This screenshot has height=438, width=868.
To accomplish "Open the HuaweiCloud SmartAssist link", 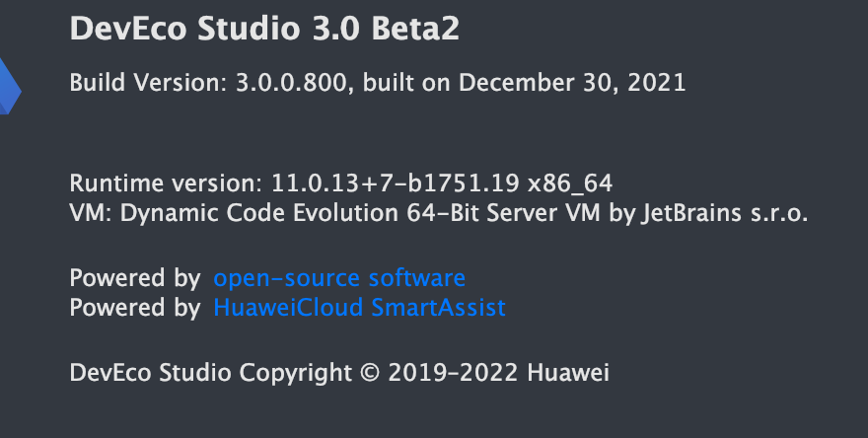I will coord(359,308).
